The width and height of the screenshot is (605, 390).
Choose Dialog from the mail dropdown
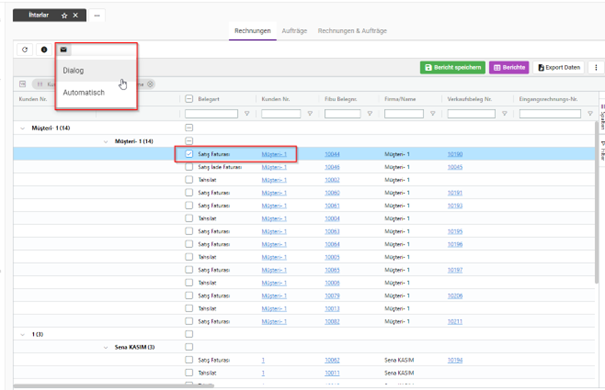coord(96,70)
